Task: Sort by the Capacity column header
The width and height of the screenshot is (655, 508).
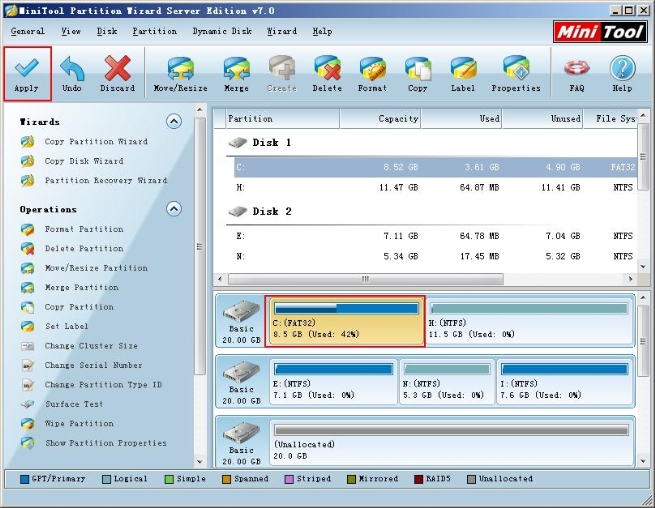Action: pos(380,119)
